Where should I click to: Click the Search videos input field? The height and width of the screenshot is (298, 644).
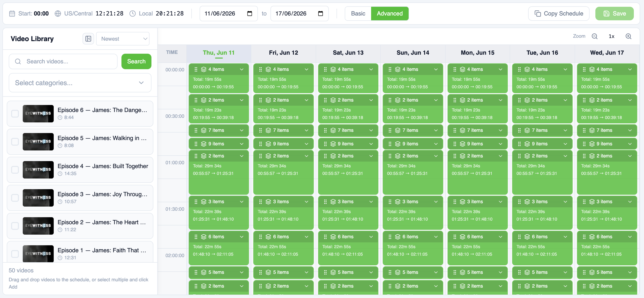coord(63,61)
